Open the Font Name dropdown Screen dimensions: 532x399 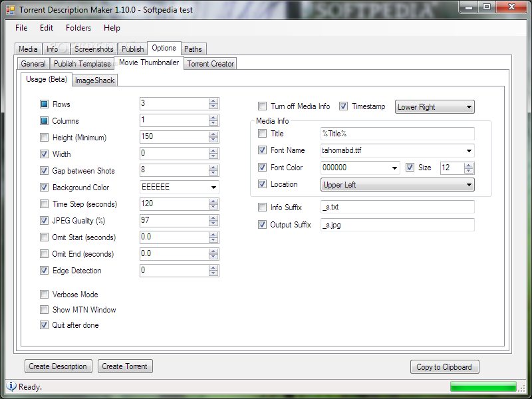coord(397,151)
